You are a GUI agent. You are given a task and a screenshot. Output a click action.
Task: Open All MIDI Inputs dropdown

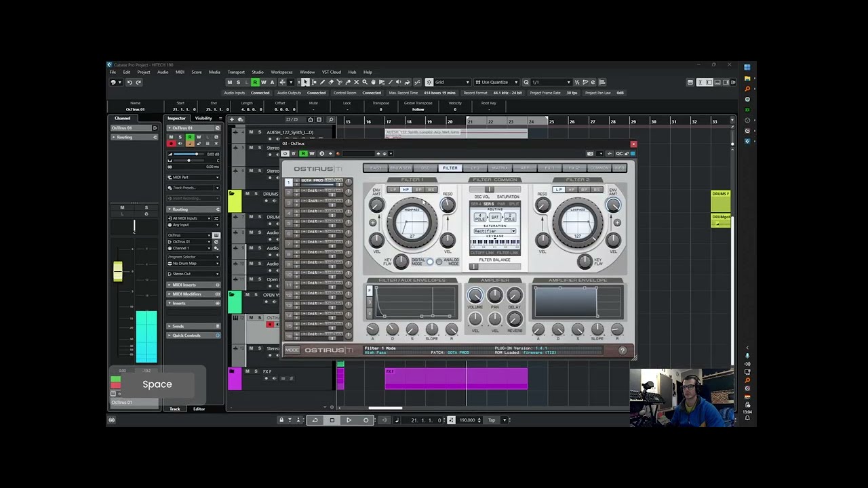click(189, 218)
